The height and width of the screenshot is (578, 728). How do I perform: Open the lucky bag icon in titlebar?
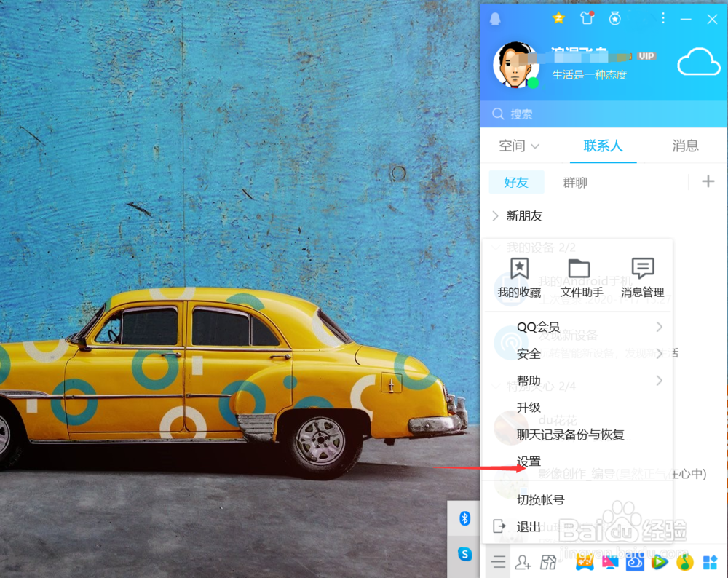(x=615, y=18)
